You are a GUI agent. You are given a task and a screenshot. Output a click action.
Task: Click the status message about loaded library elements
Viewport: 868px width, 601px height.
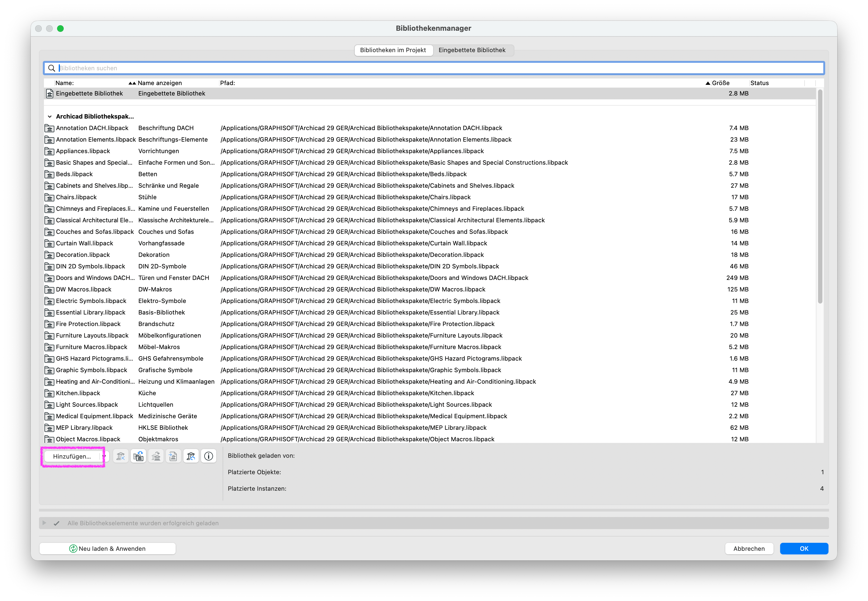[x=143, y=523]
